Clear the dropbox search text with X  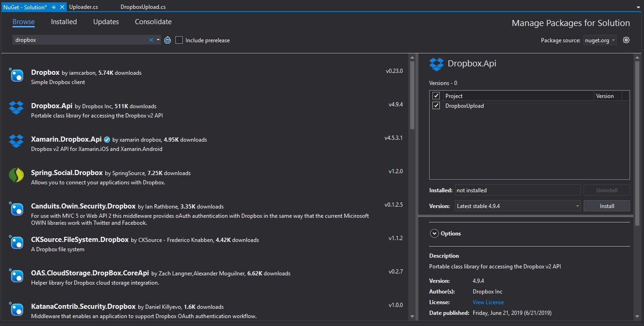point(151,40)
